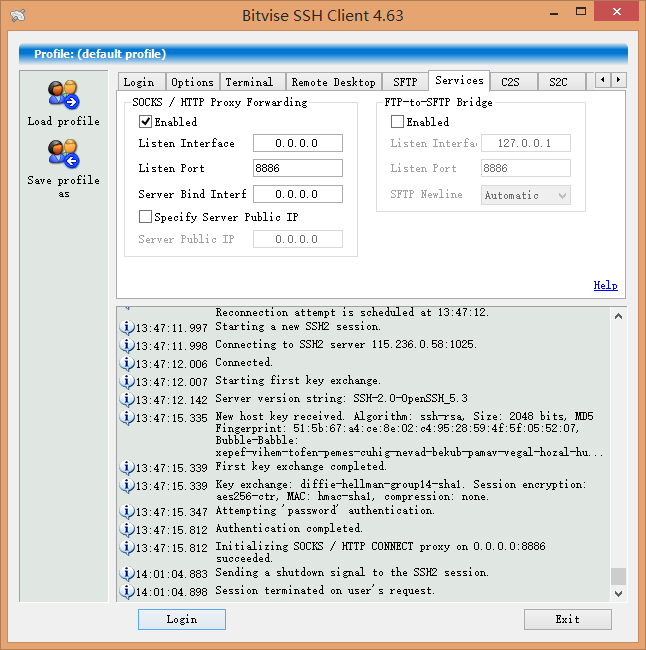Click the 'xepef-vihem-tofen' Bubble-Babble text
This screenshot has width=646, height=650.
(x=409, y=452)
